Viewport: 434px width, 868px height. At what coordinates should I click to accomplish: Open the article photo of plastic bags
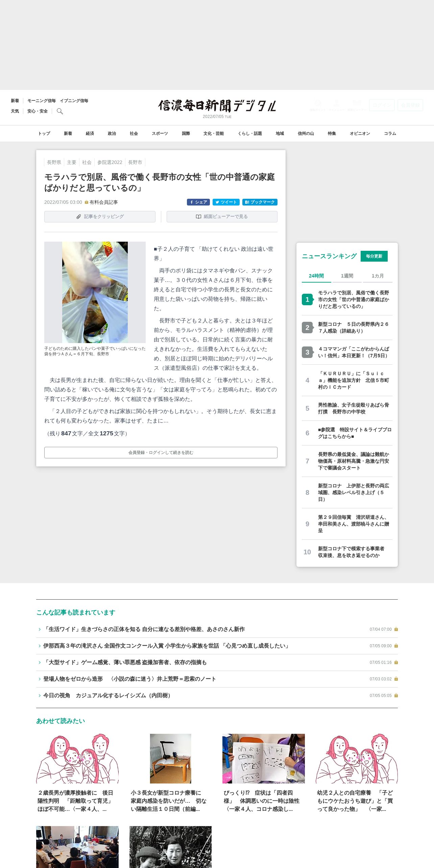(x=95, y=292)
